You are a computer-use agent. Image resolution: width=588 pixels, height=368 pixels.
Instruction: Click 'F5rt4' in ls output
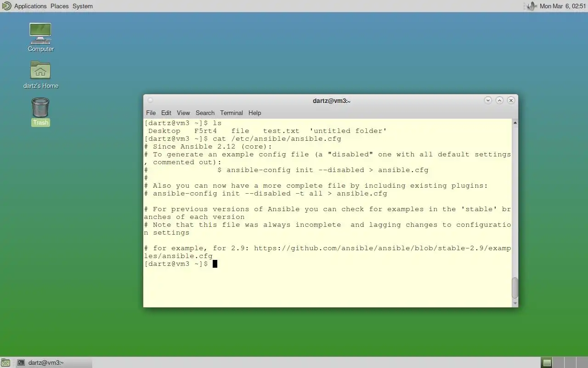[205, 131]
